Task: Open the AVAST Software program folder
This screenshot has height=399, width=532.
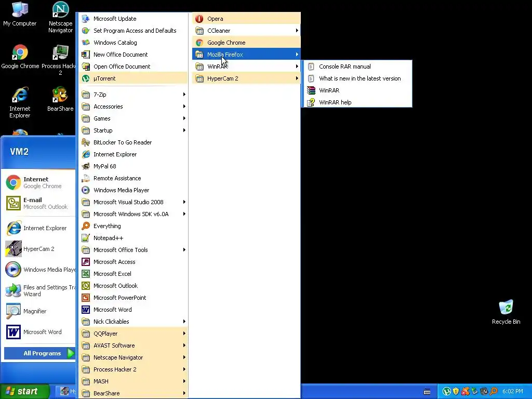Action: pos(134,345)
